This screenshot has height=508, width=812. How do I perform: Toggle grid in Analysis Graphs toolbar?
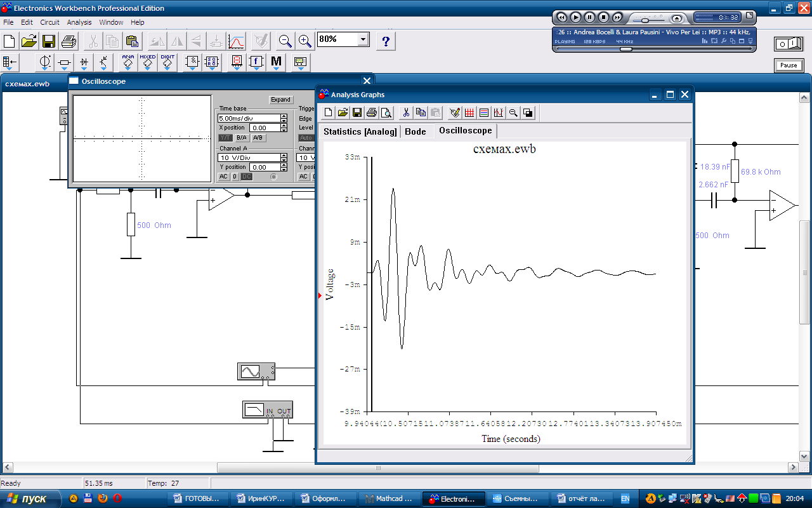pyautogui.click(x=469, y=113)
